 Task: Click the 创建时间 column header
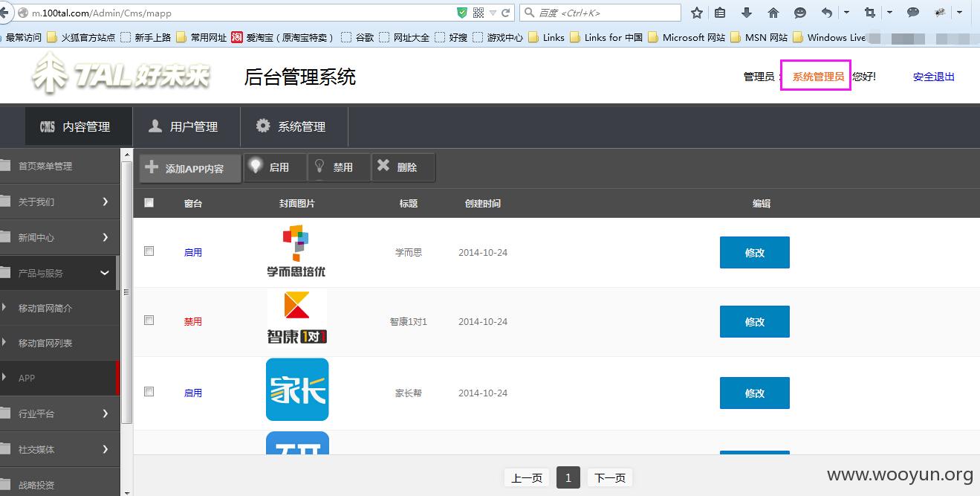pos(483,203)
